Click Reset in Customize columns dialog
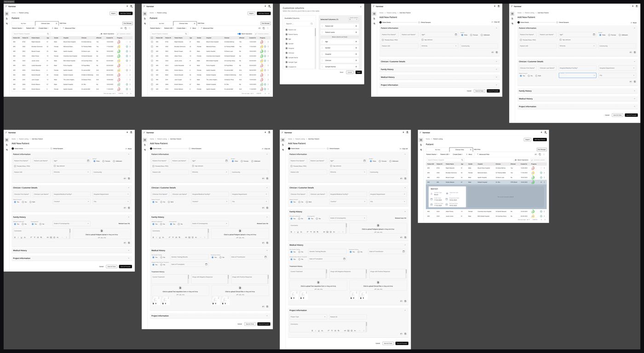The height and width of the screenshot is (353, 644). click(341, 72)
